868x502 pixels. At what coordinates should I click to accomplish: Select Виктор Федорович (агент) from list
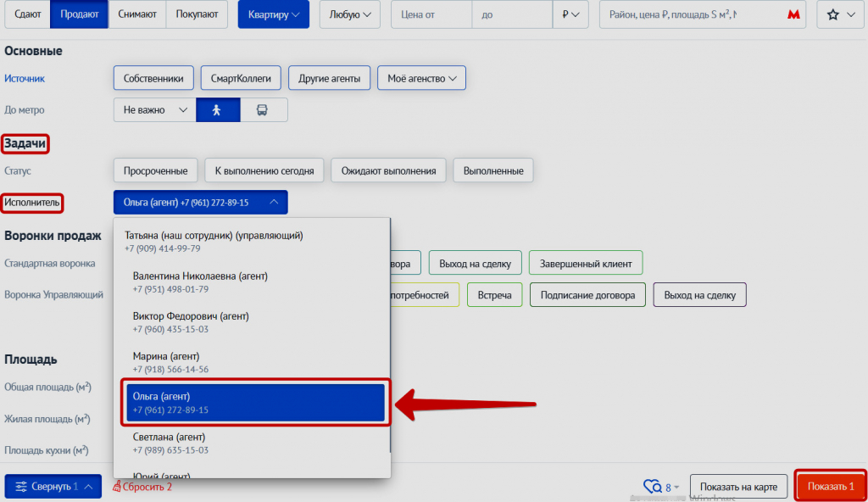pyautogui.click(x=252, y=322)
